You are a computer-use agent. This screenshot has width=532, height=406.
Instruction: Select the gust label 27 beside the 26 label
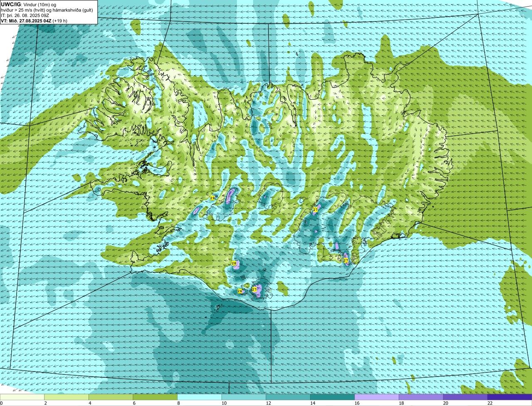pos(254,289)
